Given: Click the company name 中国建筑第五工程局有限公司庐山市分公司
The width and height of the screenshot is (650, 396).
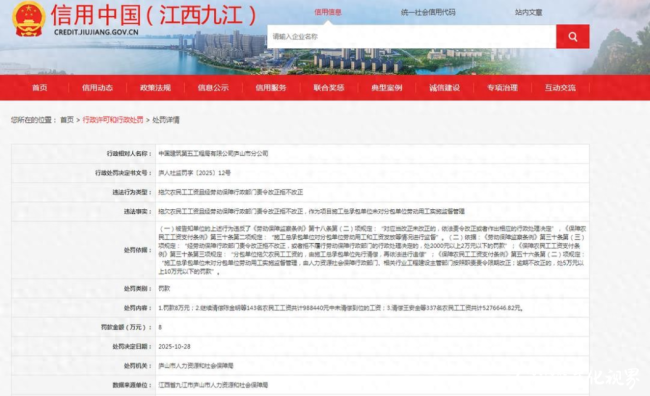Looking at the screenshot, I should pyautogui.click(x=213, y=153).
